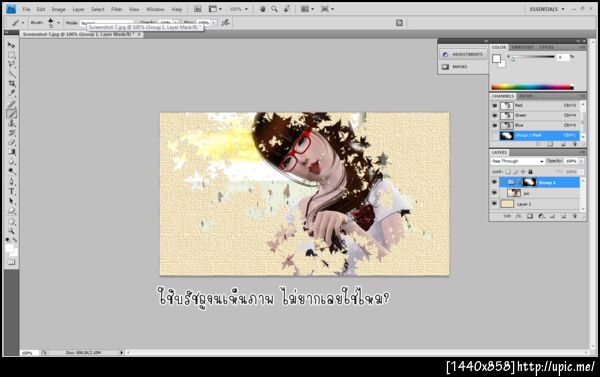
Task: Click the Group 1 layer mask thumbnail
Action: pyautogui.click(x=530, y=182)
